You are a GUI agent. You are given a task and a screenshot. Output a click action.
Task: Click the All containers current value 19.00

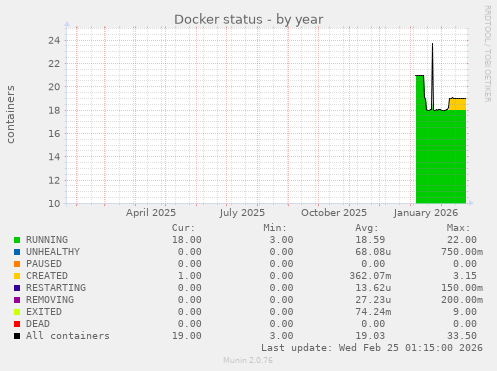click(x=187, y=336)
